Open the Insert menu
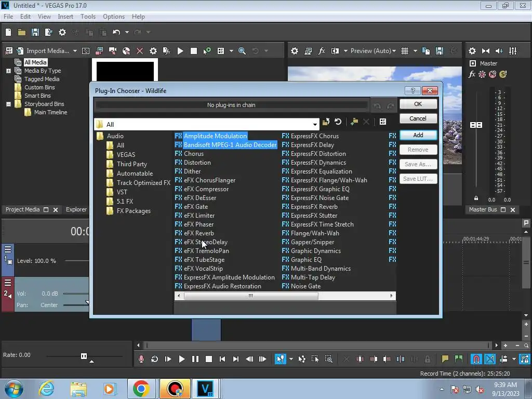This screenshot has width=532, height=399. click(65, 17)
